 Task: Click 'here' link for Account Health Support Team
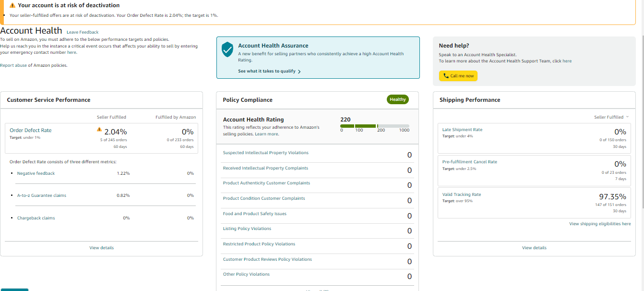point(567,61)
